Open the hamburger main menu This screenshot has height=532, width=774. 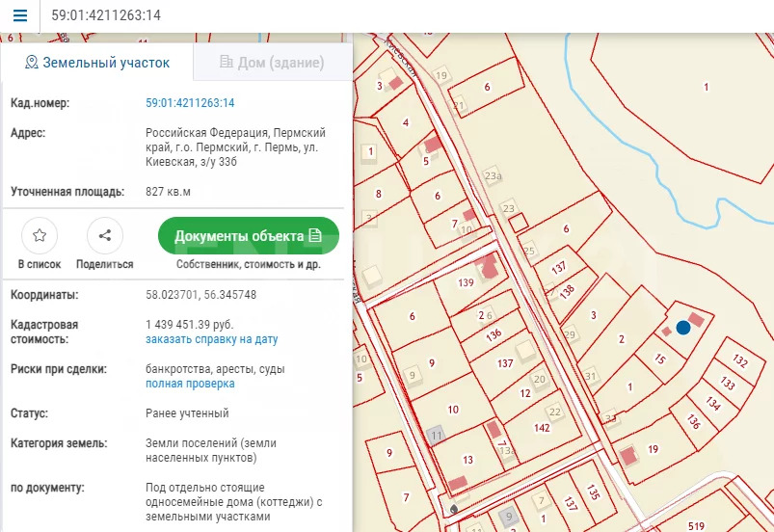20,15
